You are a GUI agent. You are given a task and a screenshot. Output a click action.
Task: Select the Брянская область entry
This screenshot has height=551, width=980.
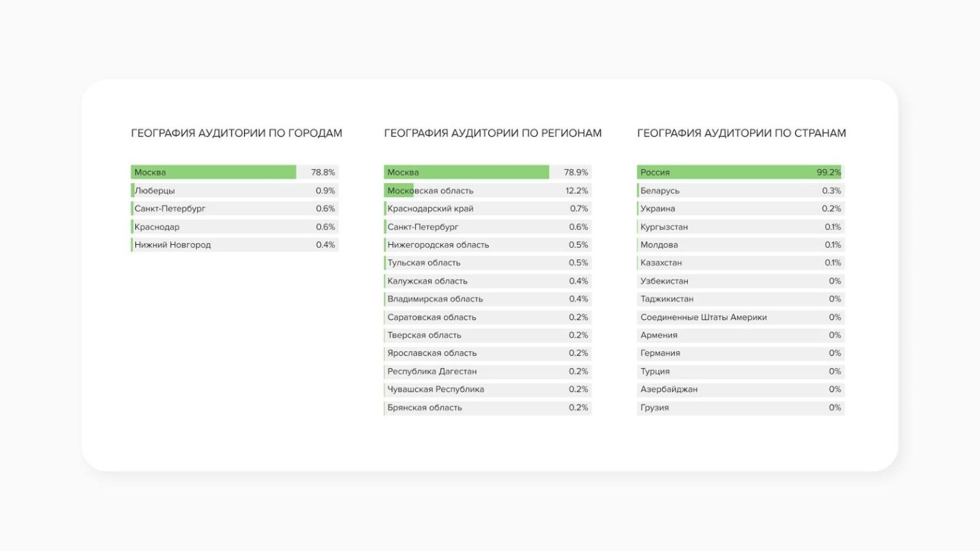point(487,408)
